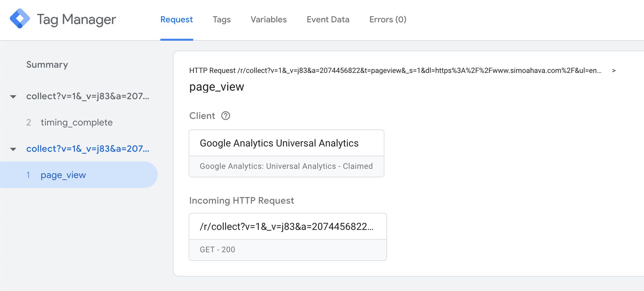Click the Client help question mark icon

pos(225,116)
